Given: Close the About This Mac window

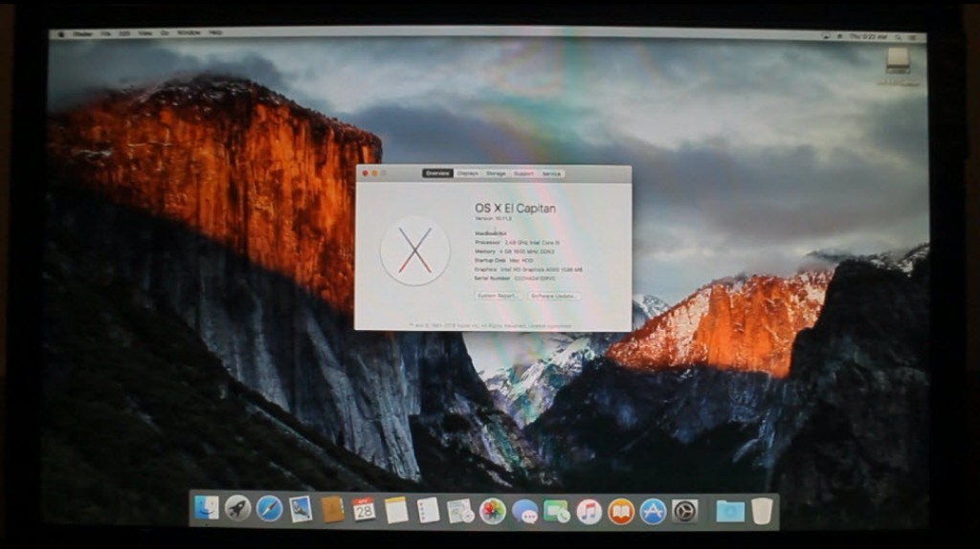Looking at the screenshot, I should pos(365,173).
